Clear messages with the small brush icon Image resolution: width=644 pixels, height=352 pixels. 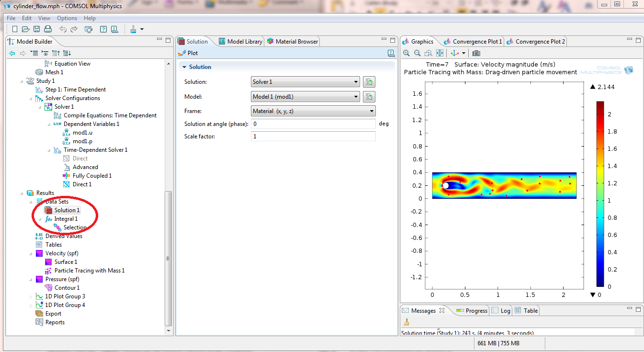pyautogui.click(x=407, y=322)
